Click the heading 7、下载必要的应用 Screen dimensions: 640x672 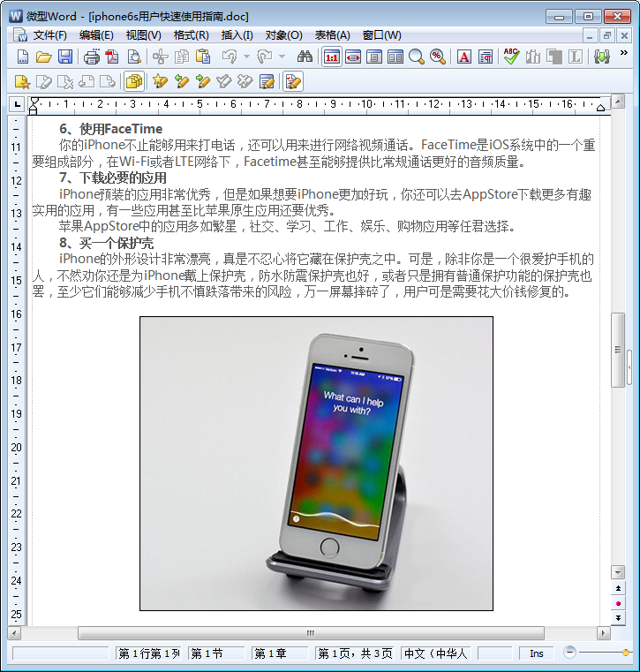113,177
